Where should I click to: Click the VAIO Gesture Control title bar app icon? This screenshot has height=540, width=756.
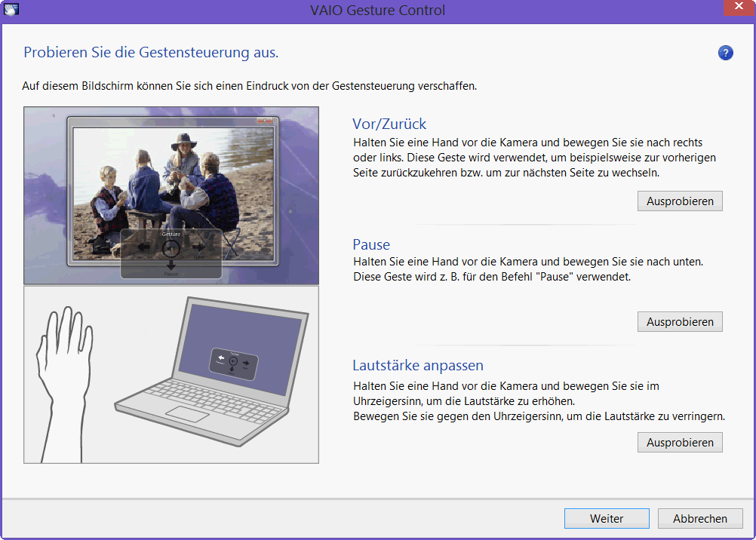[x=11, y=9]
